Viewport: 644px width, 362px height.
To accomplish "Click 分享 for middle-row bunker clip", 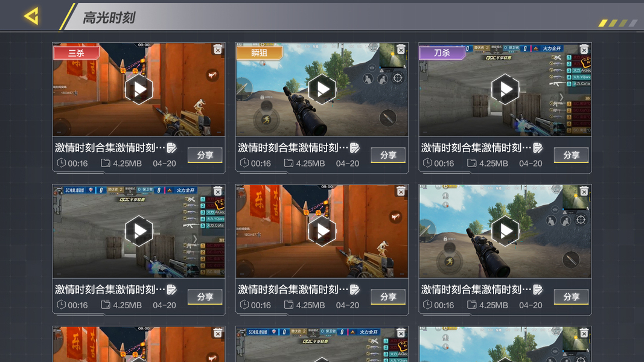I will click(205, 297).
